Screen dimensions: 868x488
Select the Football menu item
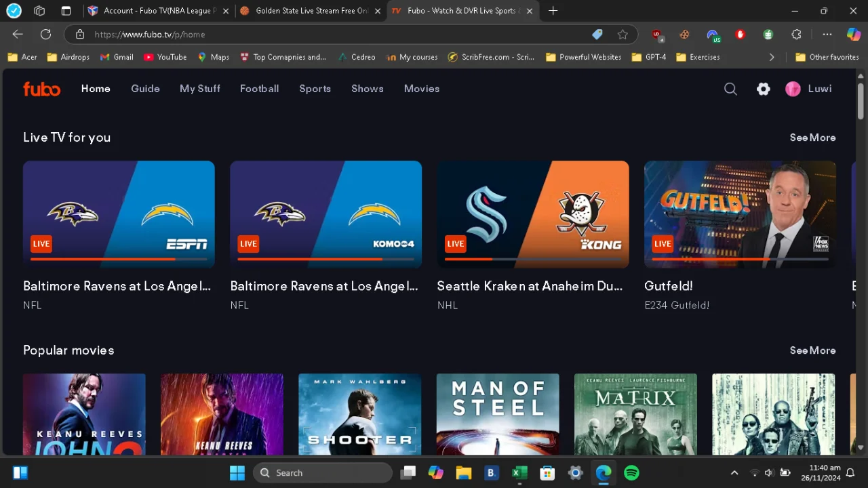[x=259, y=89]
